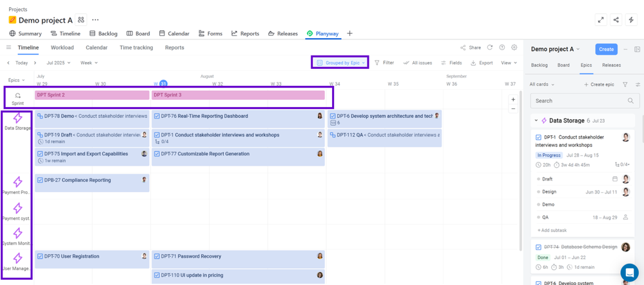Click the Sprint row icon
Viewport: 644px width, 285px height.
tap(17, 95)
